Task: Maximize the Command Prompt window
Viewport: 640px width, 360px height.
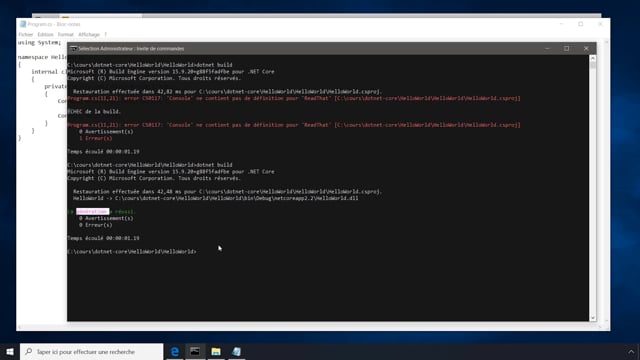Action: pyautogui.click(x=567, y=49)
